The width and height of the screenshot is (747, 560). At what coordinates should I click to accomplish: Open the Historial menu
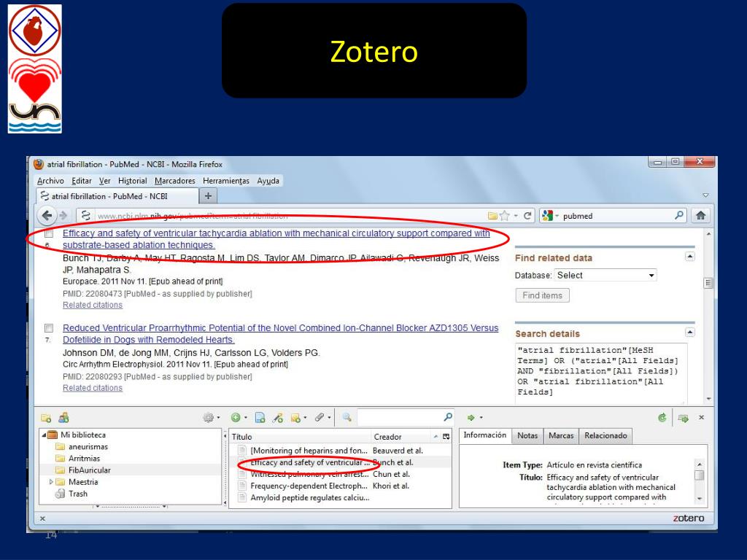pos(133,181)
